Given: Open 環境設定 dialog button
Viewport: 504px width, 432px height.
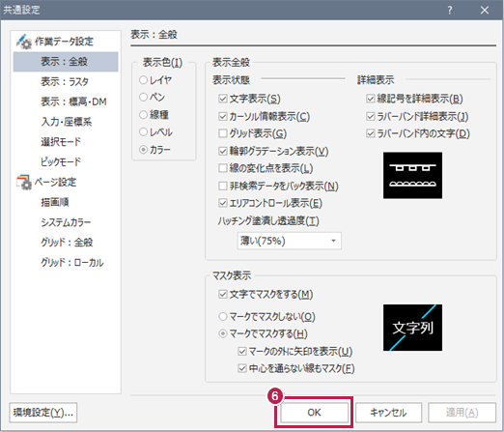Looking at the screenshot, I should coord(43,413).
